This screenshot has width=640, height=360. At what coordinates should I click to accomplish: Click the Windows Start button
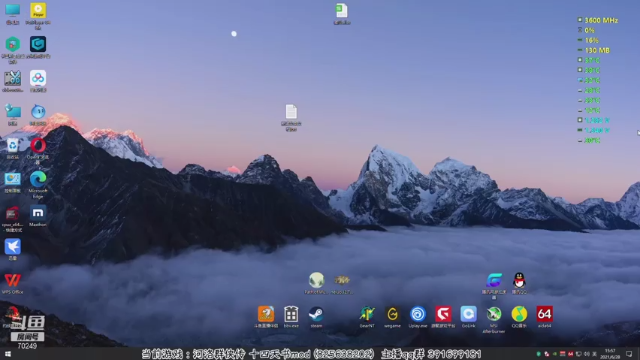(x=7, y=354)
